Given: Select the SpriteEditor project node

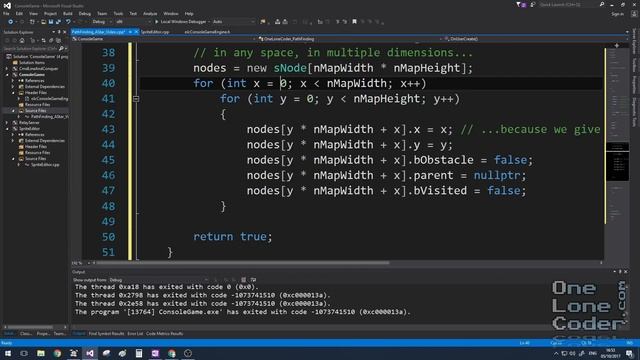Looking at the screenshot, I should pos(29,129).
